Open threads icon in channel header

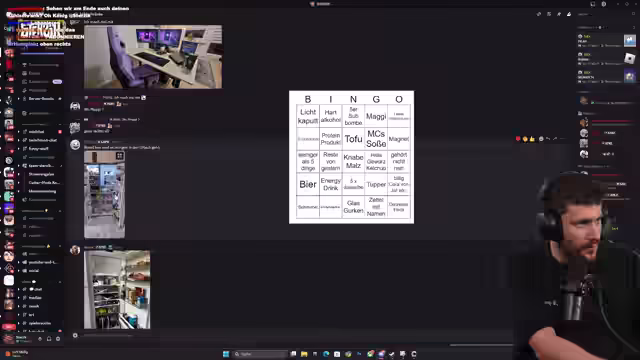539,14
